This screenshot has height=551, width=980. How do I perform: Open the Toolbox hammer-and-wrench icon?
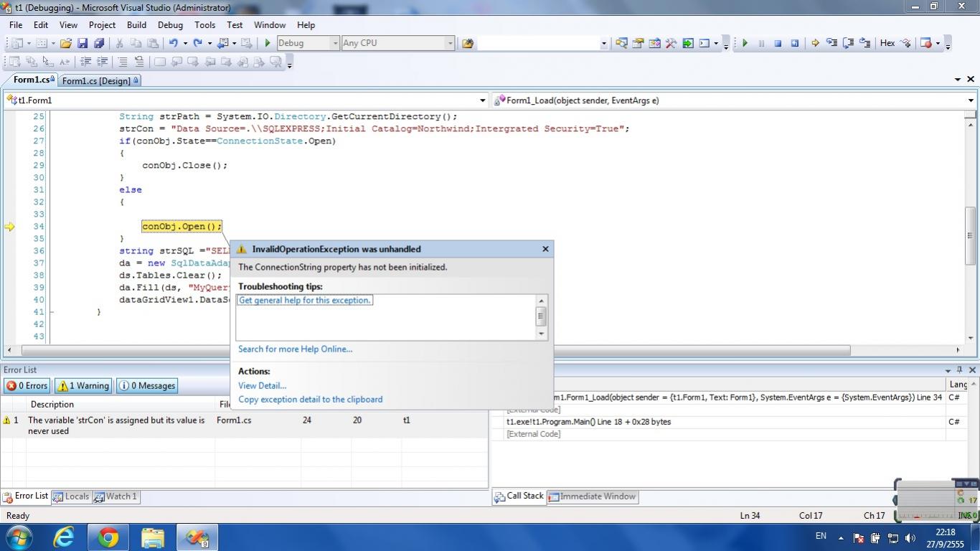pos(671,43)
